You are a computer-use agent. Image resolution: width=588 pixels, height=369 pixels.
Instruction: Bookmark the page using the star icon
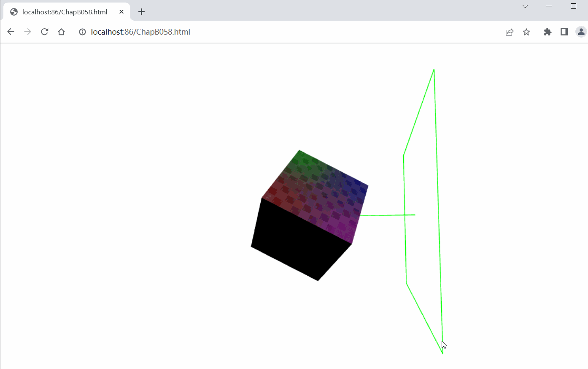[x=526, y=32]
